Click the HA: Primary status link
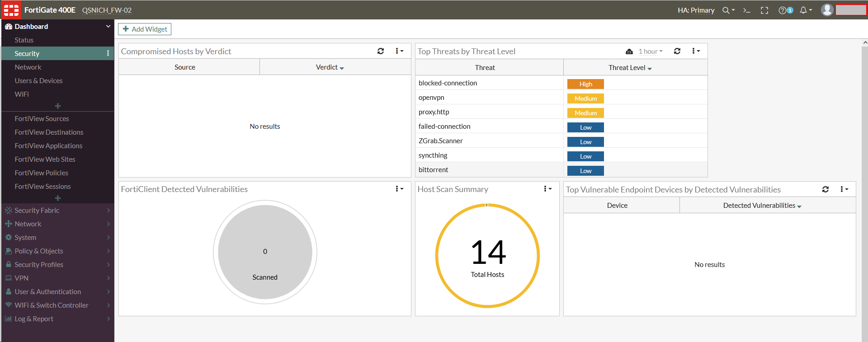Viewport: 868px width, 342px height. [696, 10]
